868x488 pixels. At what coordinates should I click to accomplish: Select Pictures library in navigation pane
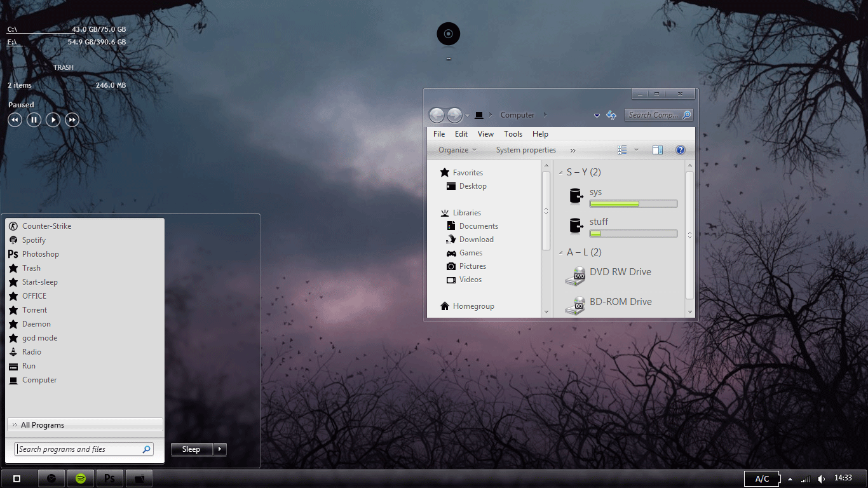[x=466, y=266]
